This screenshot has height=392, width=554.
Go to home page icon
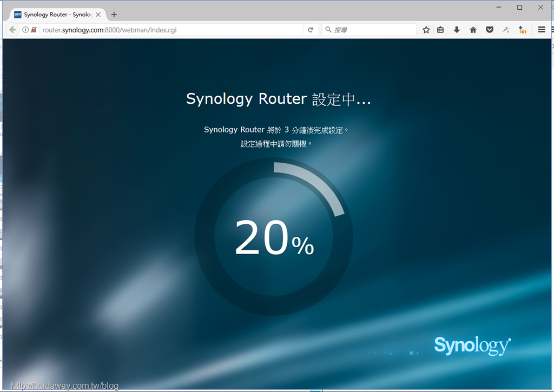point(473,30)
